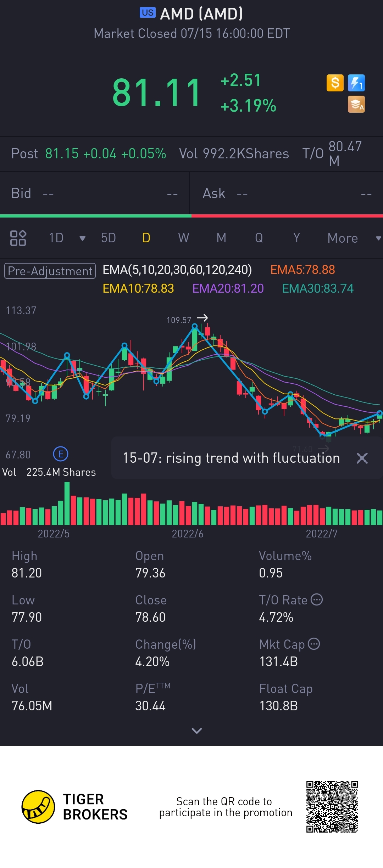Viewport: 383px width, 868px height.
Task: Tap the EMA30:83.74 value
Action: pyautogui.click(x=318, y=289)
